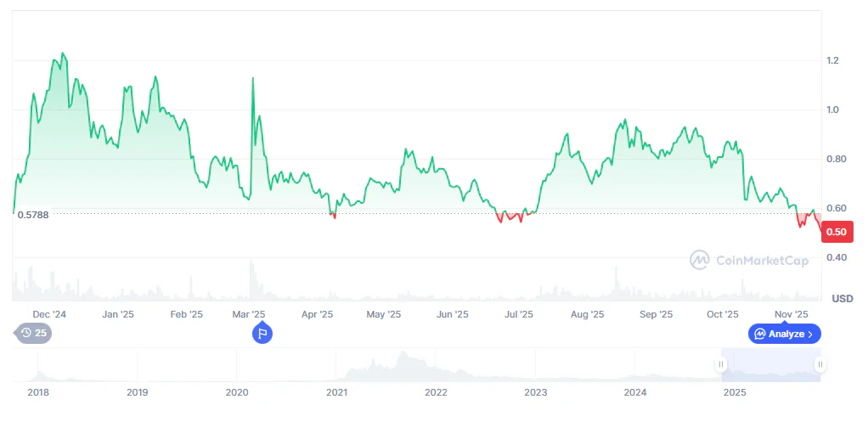Click the left range handle in the navigator
Viewport: 868px width, 422px height.
(x=721, y=365)
